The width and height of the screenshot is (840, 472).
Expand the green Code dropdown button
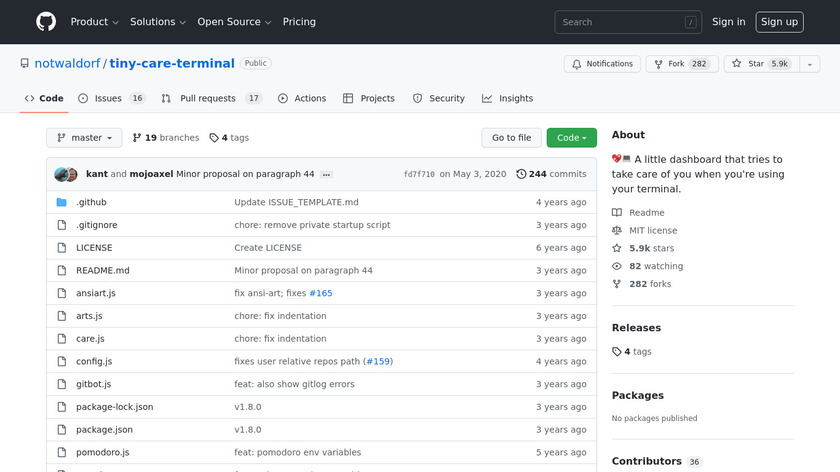point(571,138)
